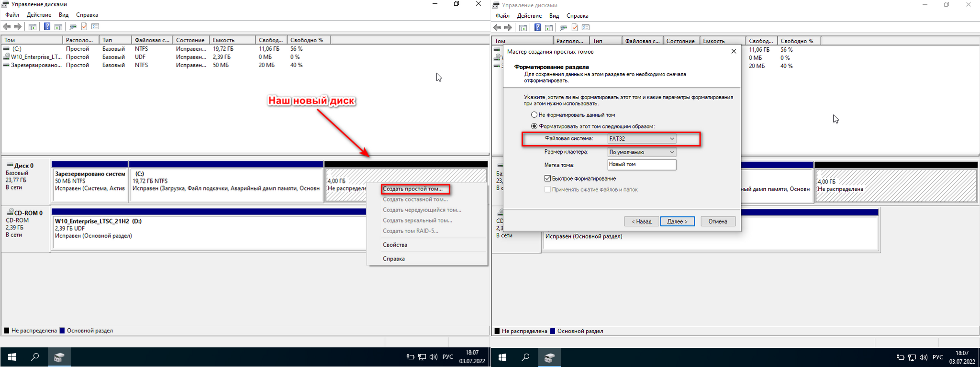The image size is (980, 367).
Task: Open Search magnifier on the right taskbar
Action: tap(525, 357)
